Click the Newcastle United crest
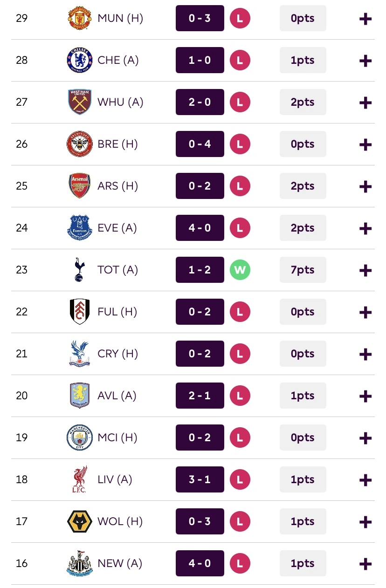 [x=80, y=563]
